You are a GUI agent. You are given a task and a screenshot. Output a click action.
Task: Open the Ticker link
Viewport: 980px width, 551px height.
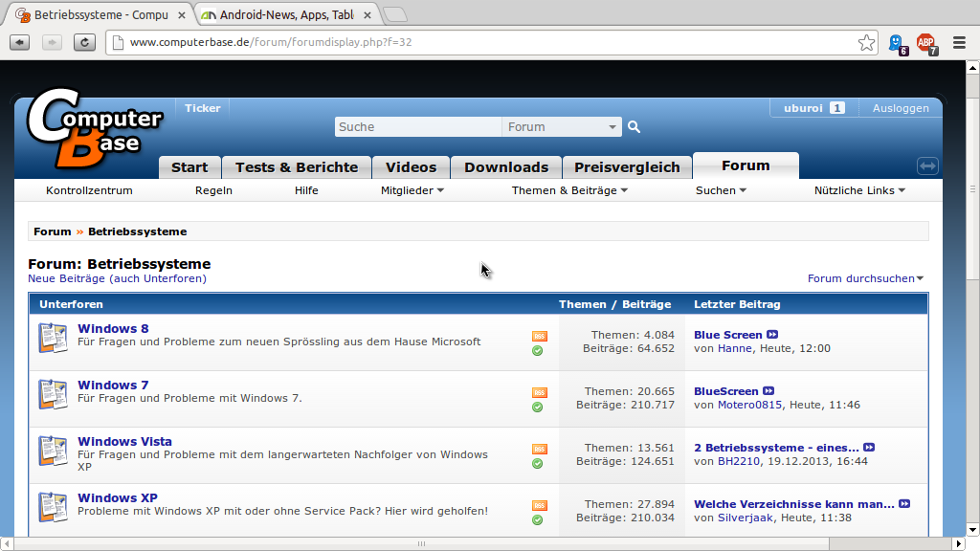pos(203,108)
